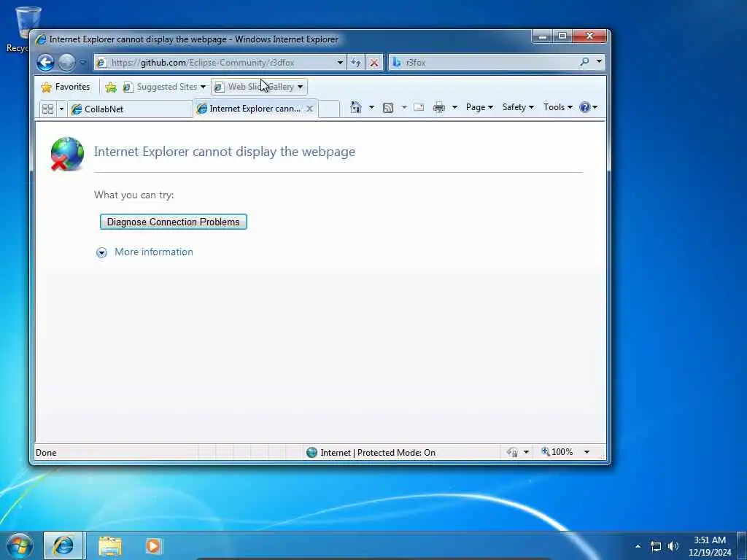
Task: Click Internet Explorer taskbar icon
Action: pyautogui.click(x=63, y=545)
